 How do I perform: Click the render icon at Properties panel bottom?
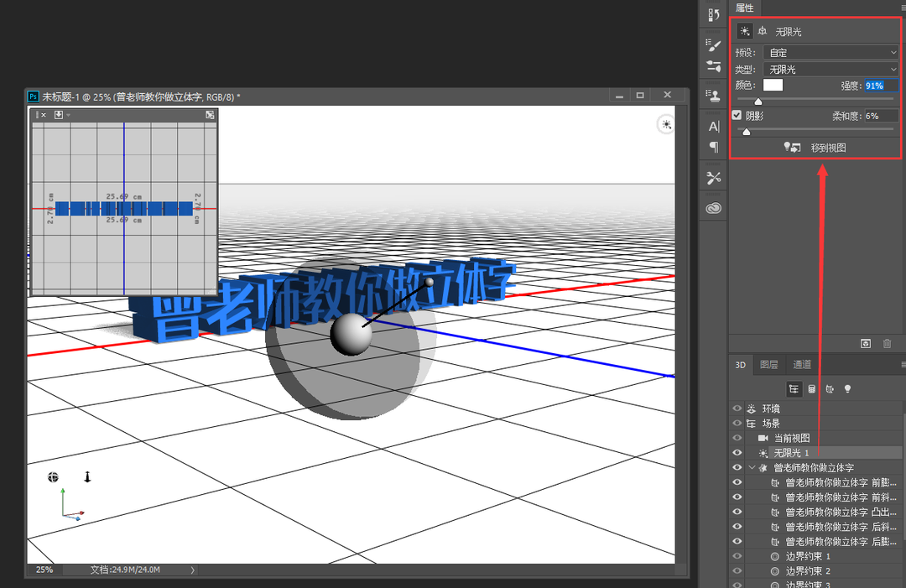[866, 344]
